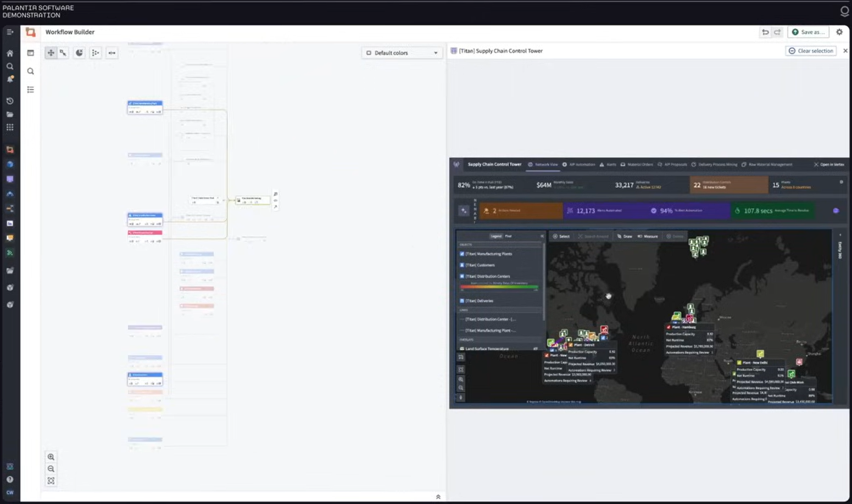852x504 pixels.
Task: Toggle [Titan] Distribution Centers layer checkbox
Action: (462, 276)
